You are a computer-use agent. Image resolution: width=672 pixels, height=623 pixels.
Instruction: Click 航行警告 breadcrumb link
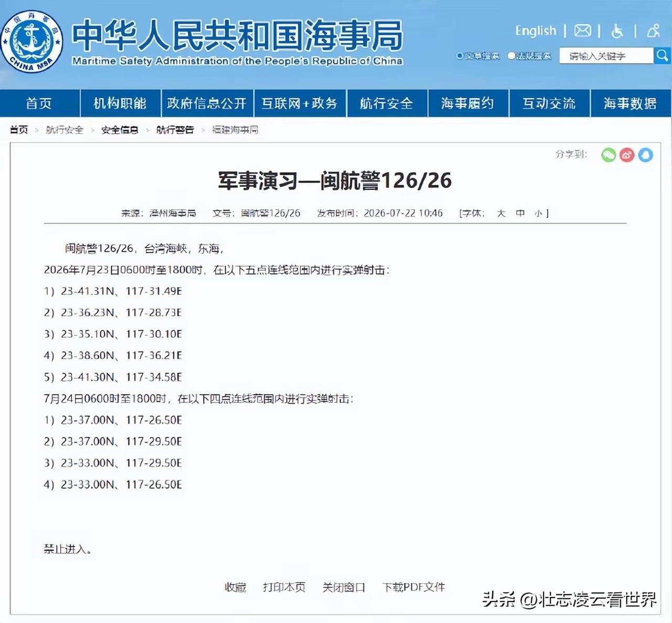[175, 130]
